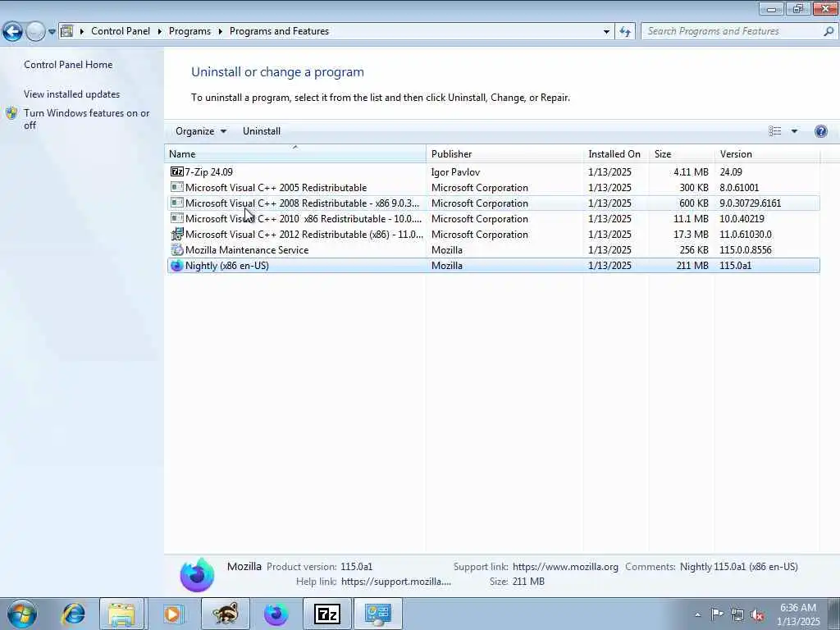Open the Organize menu

point(201,131)
